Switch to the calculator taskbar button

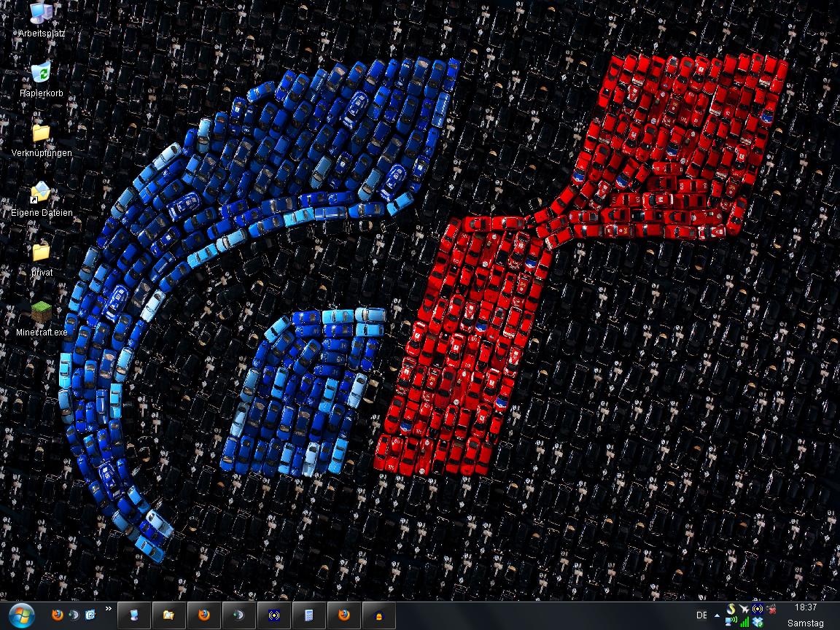(x=308, y=615)
